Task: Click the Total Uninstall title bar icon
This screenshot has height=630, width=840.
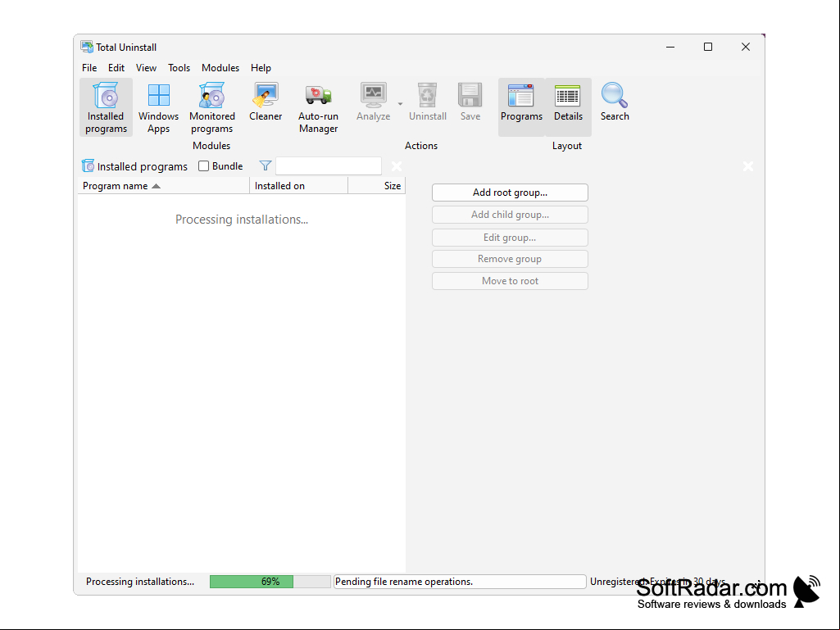Action: 87,48
